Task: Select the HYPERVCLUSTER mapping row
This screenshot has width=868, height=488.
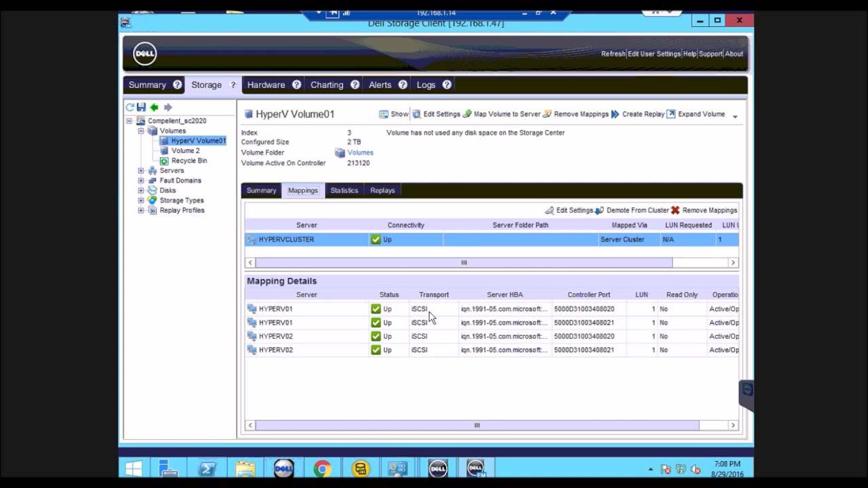Action: pyautogui.click(x=492, y=239)
